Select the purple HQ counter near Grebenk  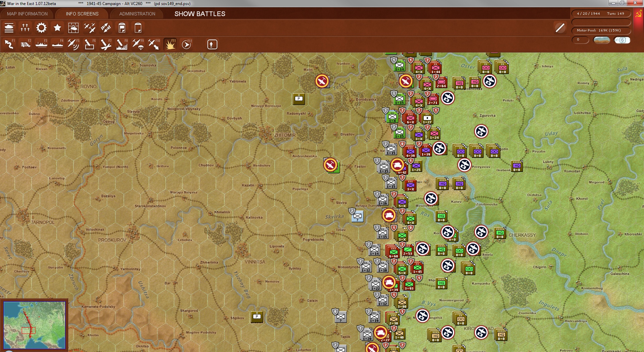tap(517, 166)
